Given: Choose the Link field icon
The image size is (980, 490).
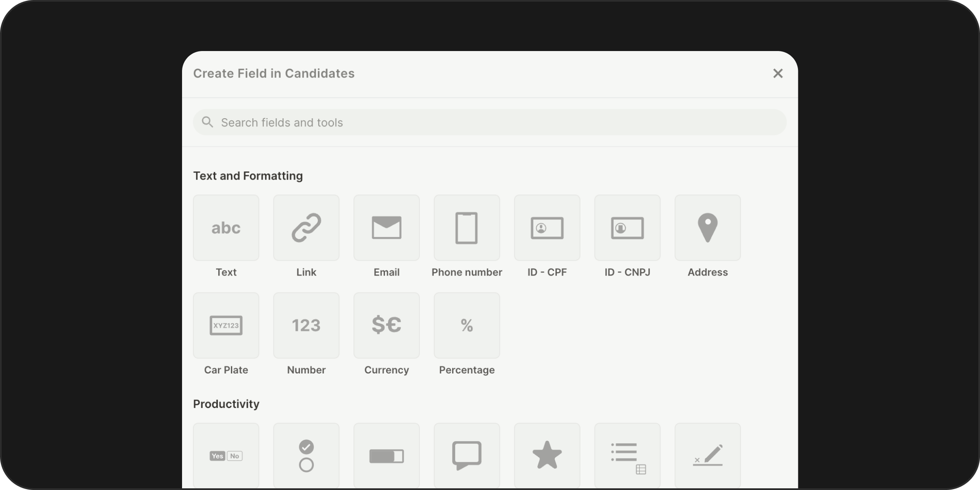Looking at the screenshot, I should click(x=306, y=228).
